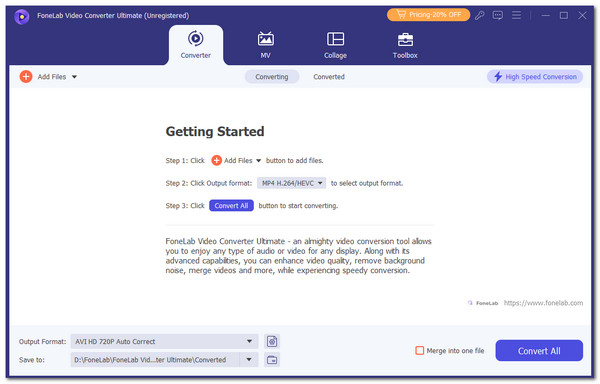Open the Converter tab

(196, 45)
